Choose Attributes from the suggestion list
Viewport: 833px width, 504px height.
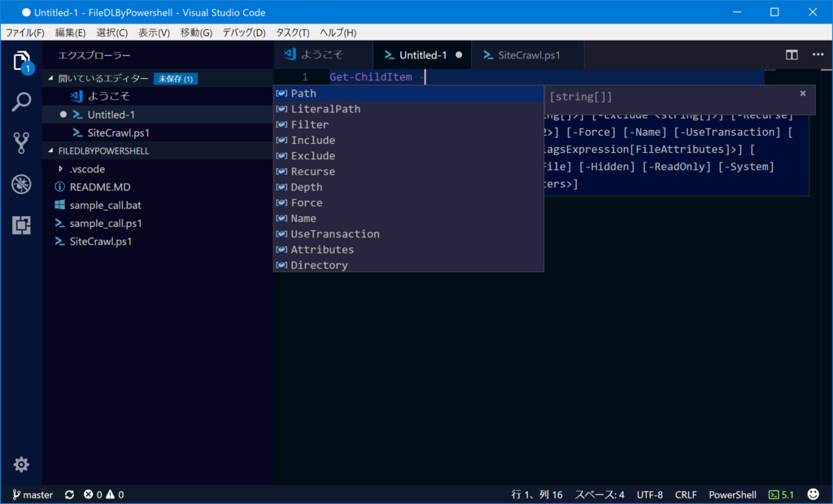(x=408, y=250)
